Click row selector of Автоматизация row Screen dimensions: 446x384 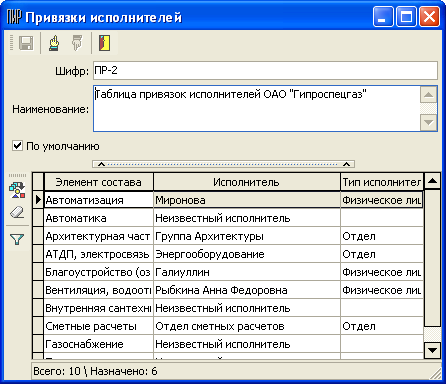click(x=38, y=200)
